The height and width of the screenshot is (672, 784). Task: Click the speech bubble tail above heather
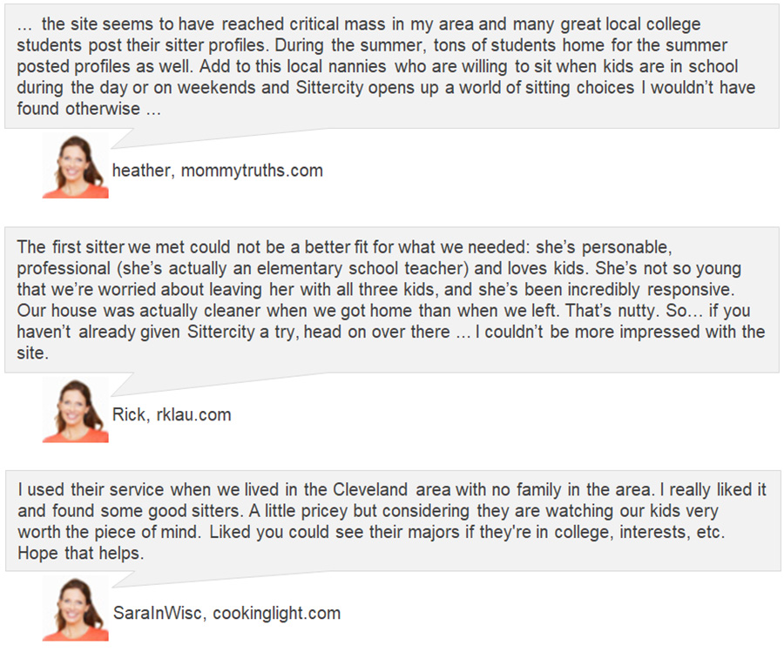[125, 138]
